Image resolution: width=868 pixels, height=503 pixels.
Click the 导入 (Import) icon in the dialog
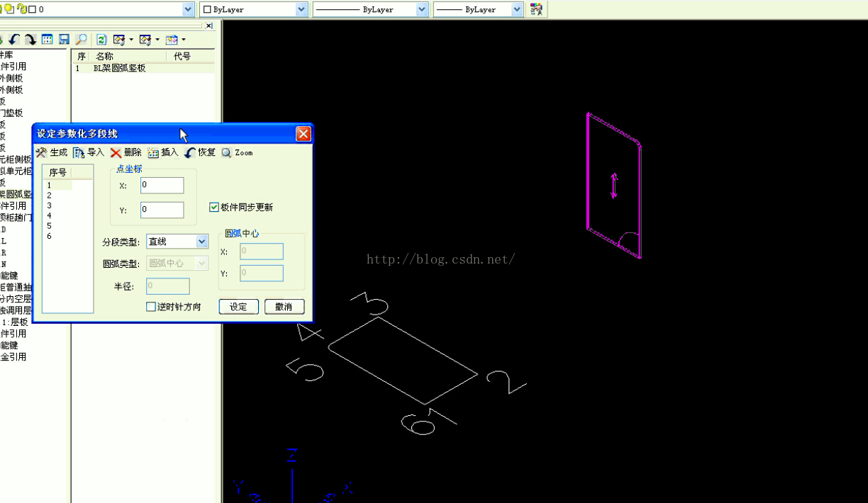click(x=79, y=152)
